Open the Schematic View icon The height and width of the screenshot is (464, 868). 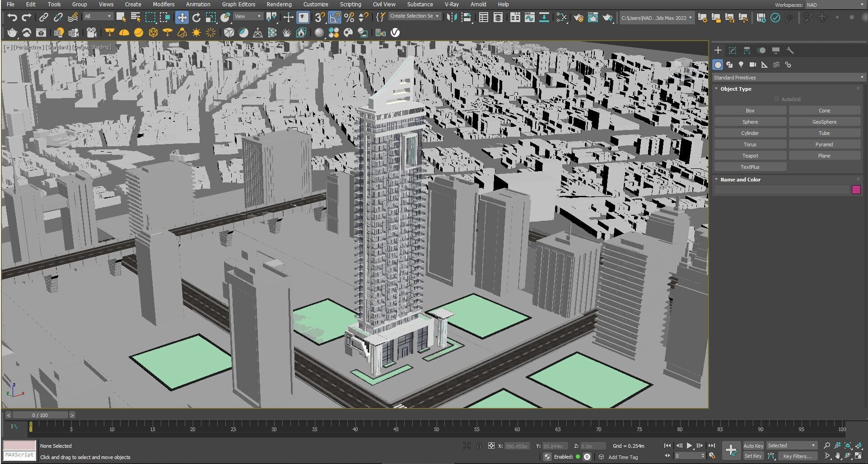coord(544,18)
